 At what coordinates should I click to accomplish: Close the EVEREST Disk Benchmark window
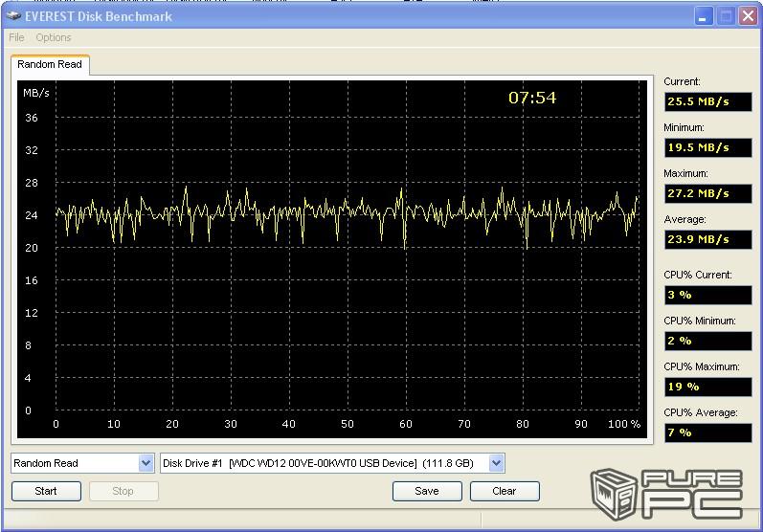(x=748, y=16)
